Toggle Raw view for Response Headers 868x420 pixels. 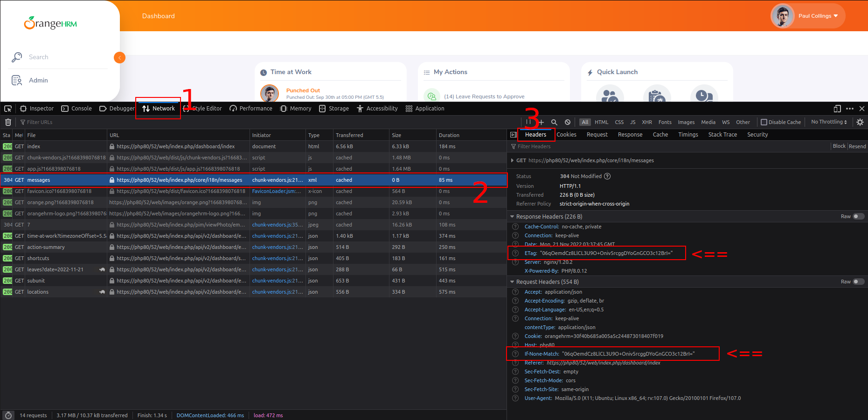(x=857, y=216)
